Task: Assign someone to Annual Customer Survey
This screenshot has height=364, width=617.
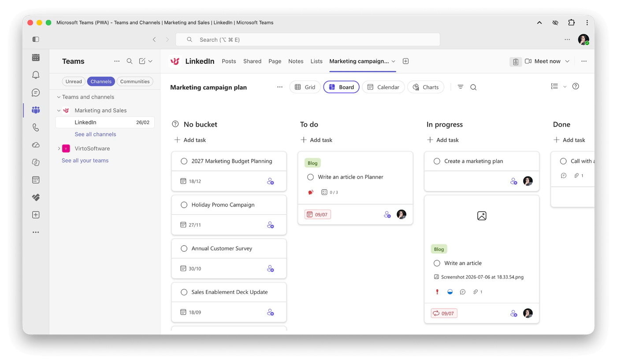Action: [x=271, y=268]
